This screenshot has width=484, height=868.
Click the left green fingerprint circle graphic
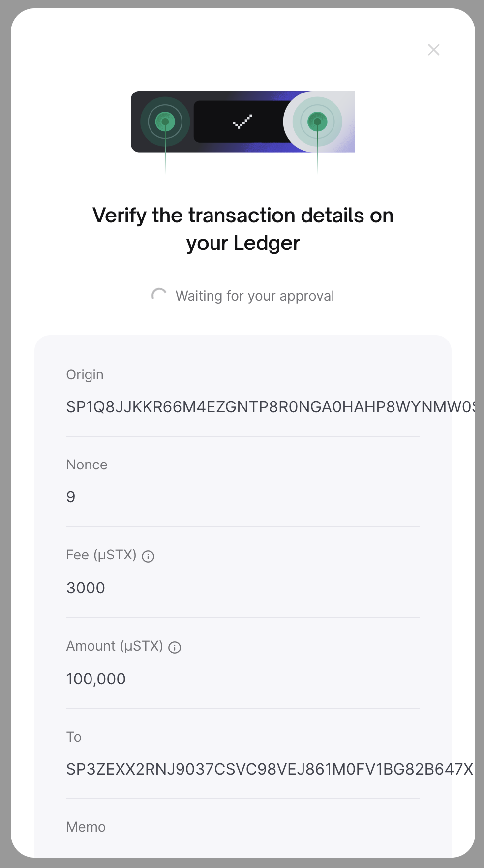166,122
